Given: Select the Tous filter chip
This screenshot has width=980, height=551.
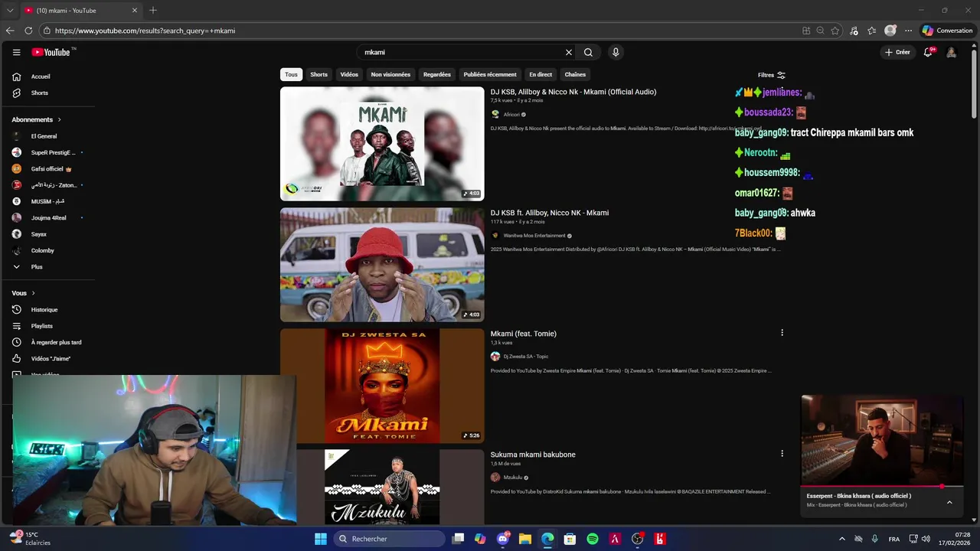Looking at the screenshot, I should coord(291,74).
